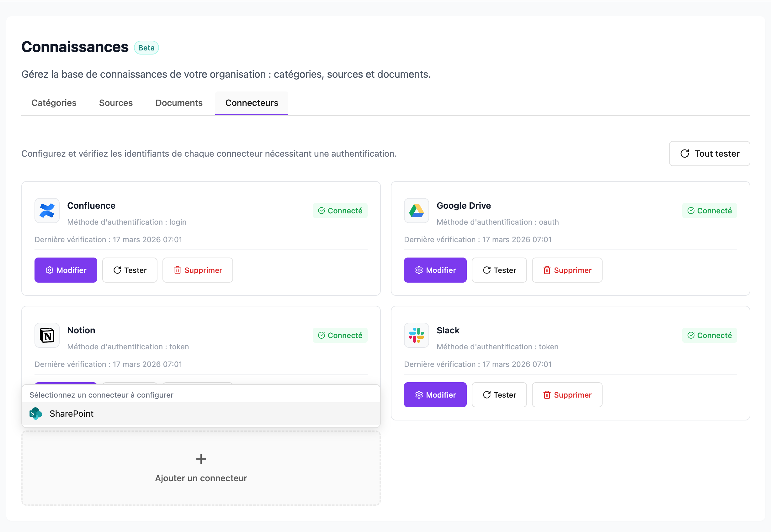
Task: Click Tester on the Google Drive connector
Action: (x=499, y=270)
